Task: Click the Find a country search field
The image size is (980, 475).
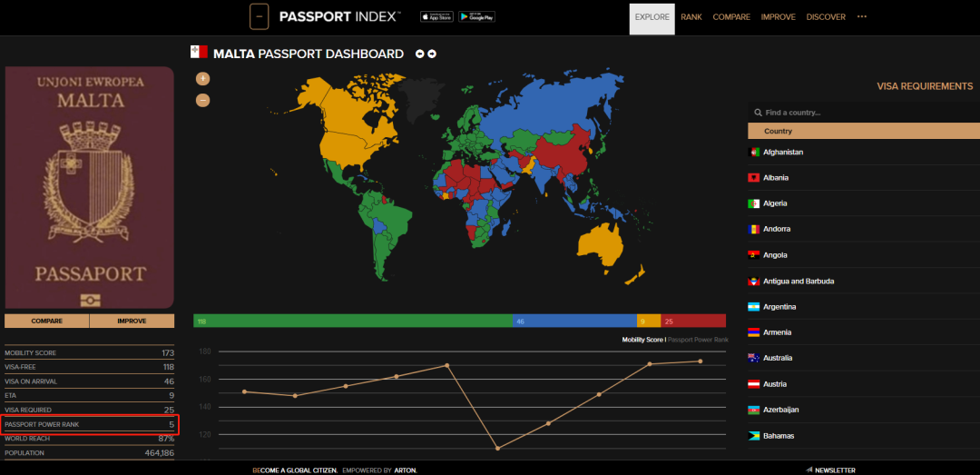Action: pos(864,113)
